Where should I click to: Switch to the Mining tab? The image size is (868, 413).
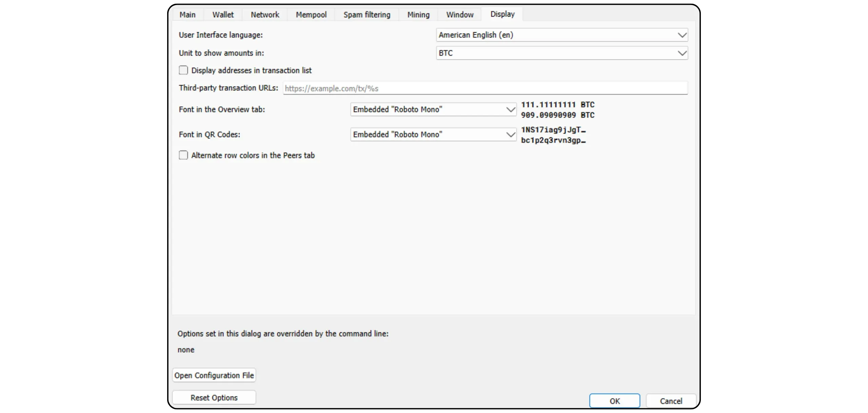(x=418, y=15)
